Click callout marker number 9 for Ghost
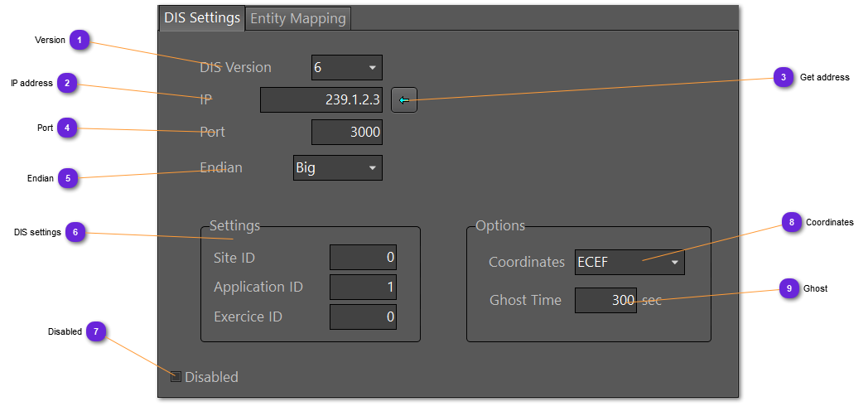 [789, 288]
